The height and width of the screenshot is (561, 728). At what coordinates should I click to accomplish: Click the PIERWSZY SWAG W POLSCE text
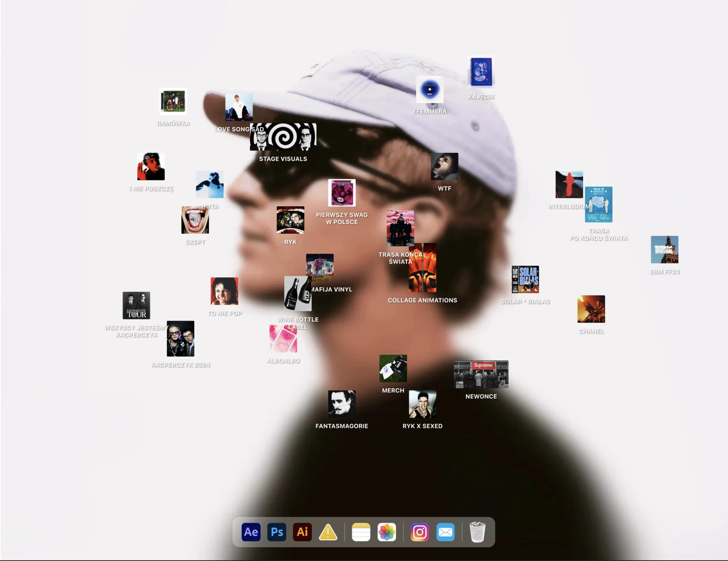tap(342, 219)
